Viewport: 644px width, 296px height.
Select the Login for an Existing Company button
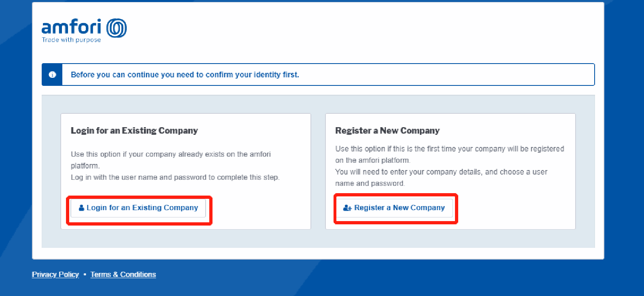[138, 208]
